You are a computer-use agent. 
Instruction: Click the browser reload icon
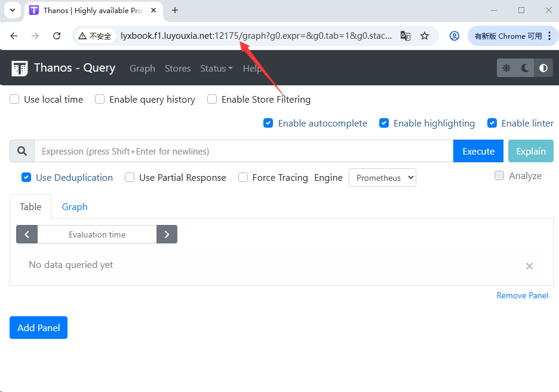[57, 36]
